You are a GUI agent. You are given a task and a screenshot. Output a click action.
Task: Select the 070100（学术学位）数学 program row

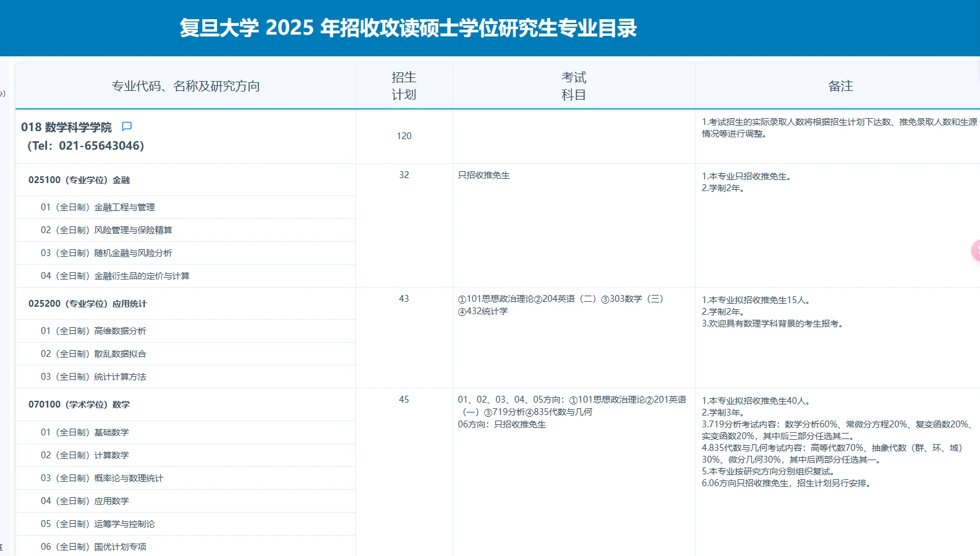[185, 404]
